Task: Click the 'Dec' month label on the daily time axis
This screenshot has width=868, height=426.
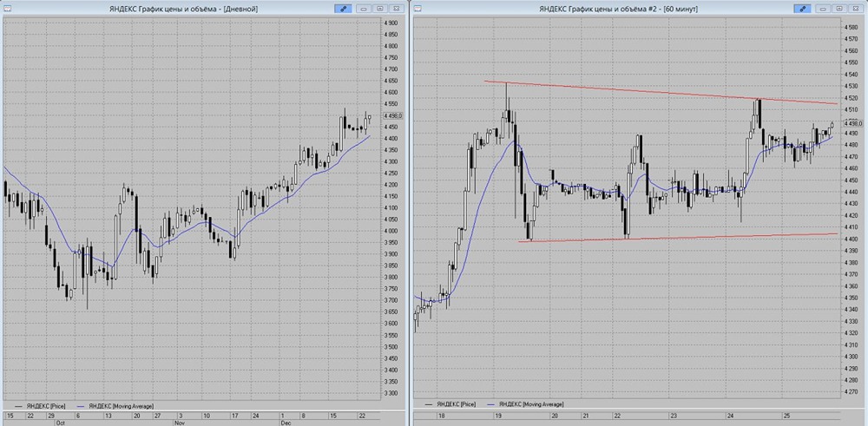Action: click(x=285, y=422)
